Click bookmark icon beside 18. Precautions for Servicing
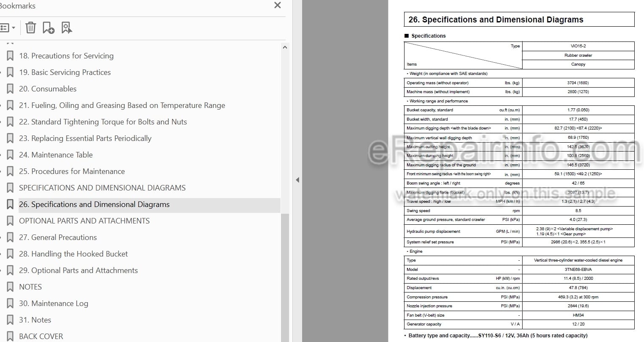Screen dimensions: 644x342 [10, 56]
